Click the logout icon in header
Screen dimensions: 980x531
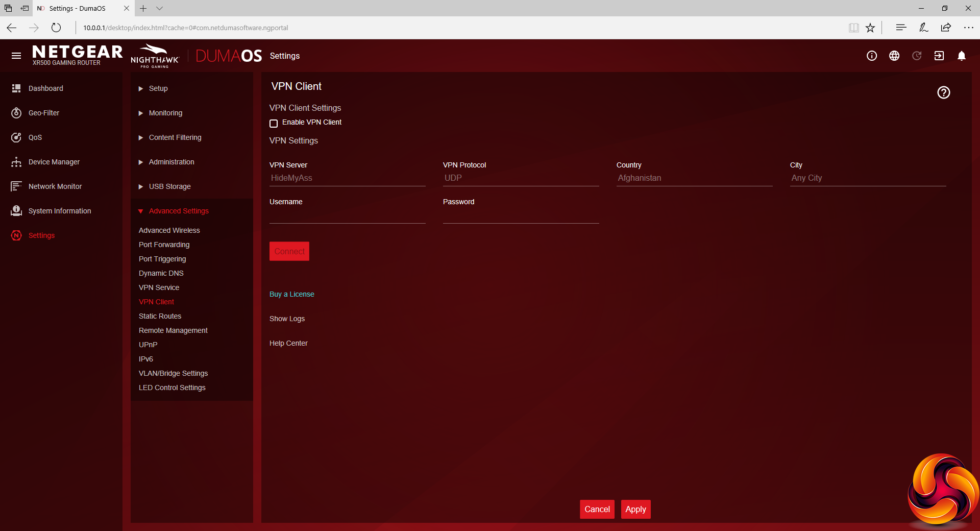point(939,56)
